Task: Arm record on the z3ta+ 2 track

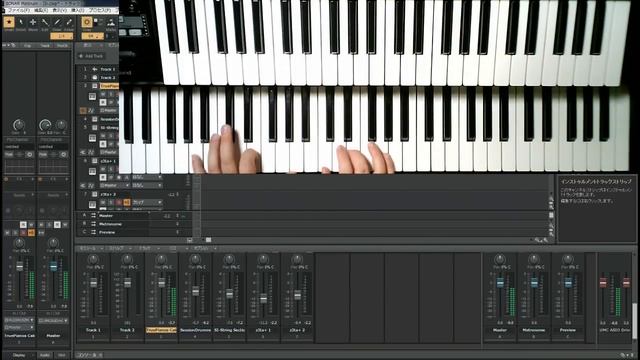Action: [119, 202]
